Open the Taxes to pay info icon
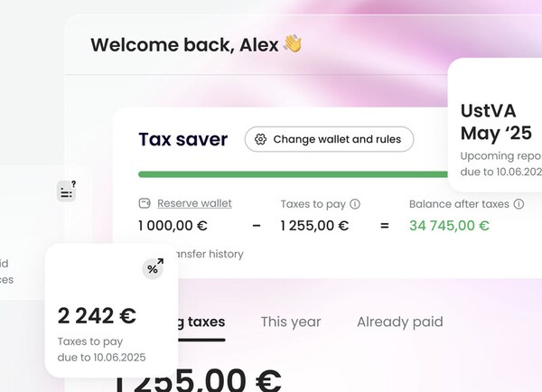542x392 pixels. coord(355,204)
